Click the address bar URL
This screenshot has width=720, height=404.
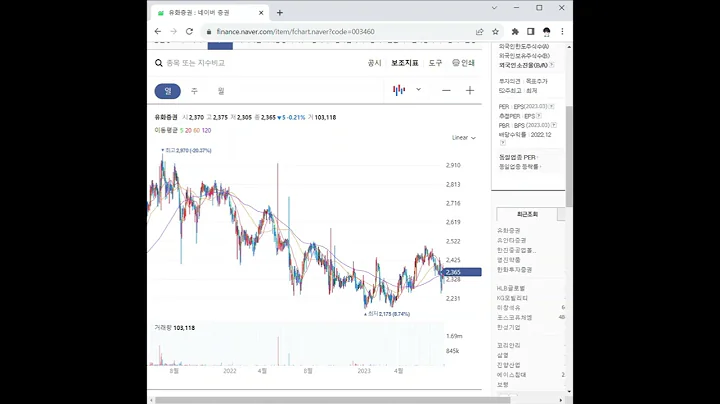point(296,32)
